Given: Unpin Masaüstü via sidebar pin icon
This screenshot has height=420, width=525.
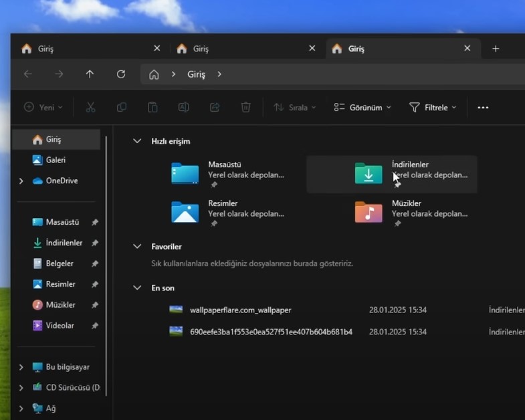Looking at the screenshot, I should 95,222.
